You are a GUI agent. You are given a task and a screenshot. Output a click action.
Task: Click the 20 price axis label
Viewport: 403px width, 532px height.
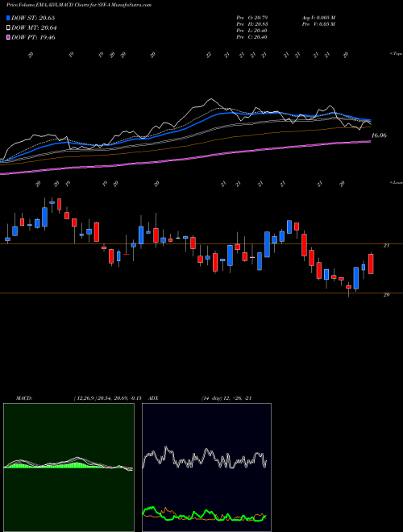[386, 295]
